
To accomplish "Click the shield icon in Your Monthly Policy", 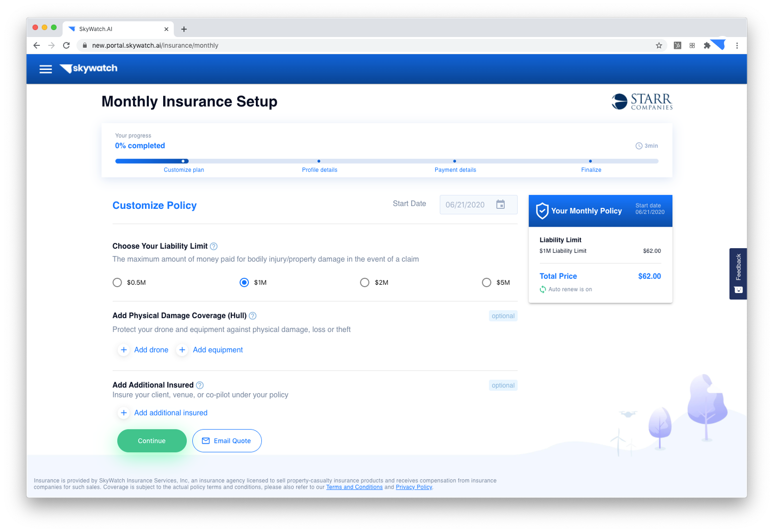I will pos(542,211).
